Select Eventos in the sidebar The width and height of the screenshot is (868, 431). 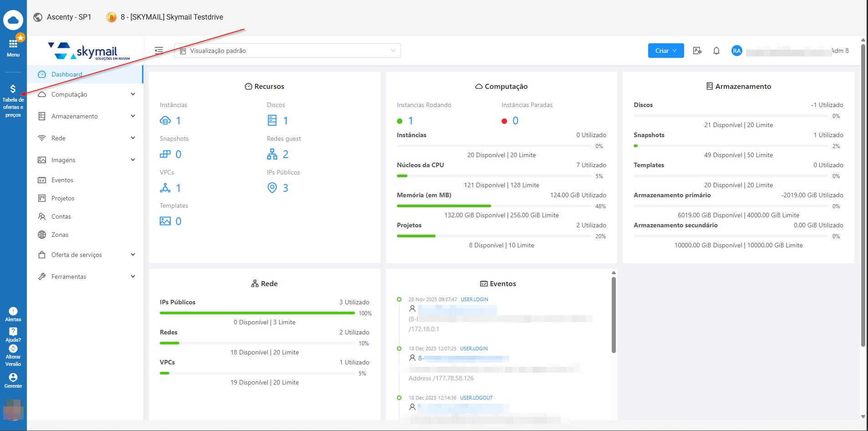[x=62, y=180]
